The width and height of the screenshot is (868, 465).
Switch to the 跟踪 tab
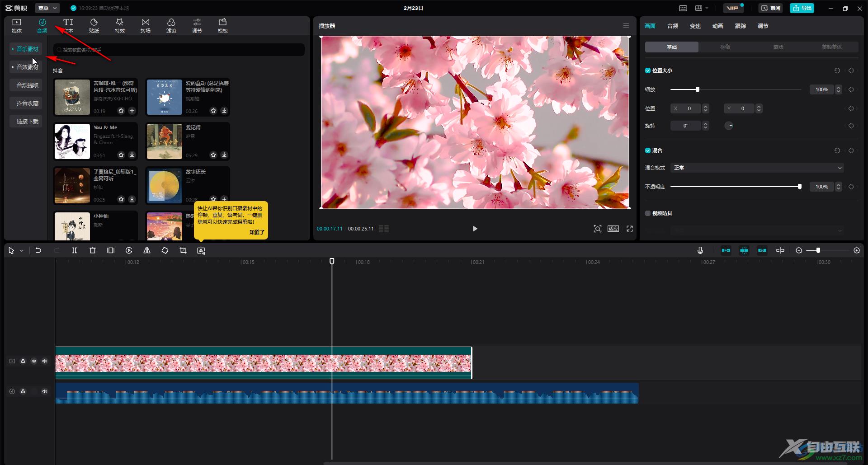click(741, 26)
